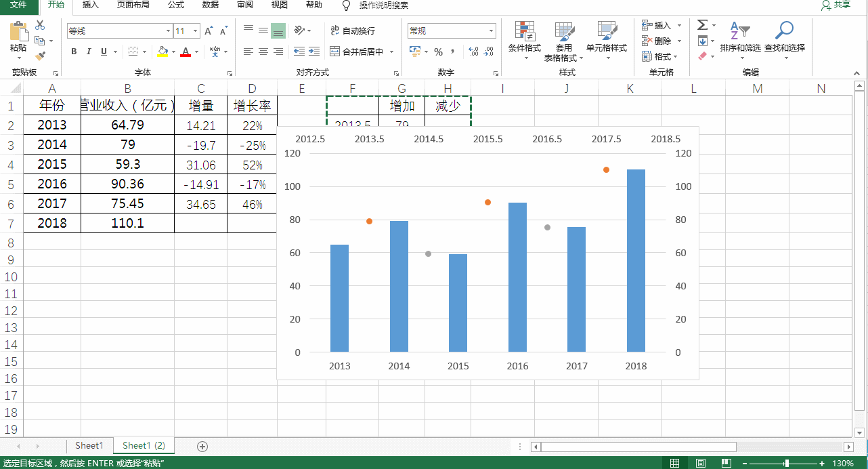Toggle bold formatting
868x469 pixels.
click(74, 52)
